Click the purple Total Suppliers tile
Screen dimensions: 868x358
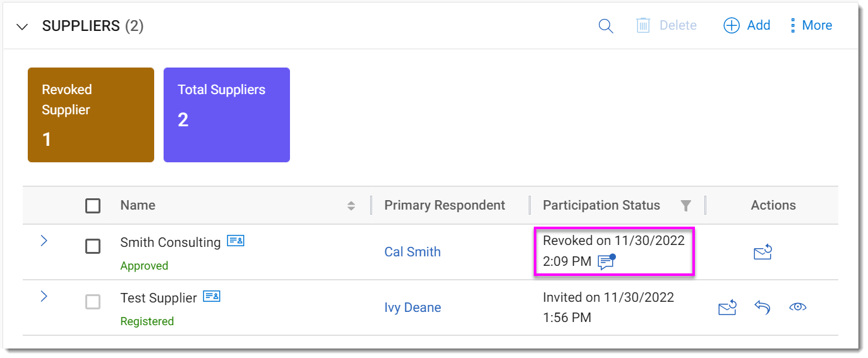[x=227, y=115]
